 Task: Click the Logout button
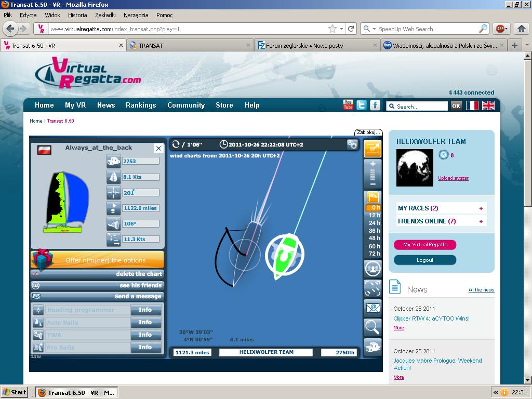[424, 260]
